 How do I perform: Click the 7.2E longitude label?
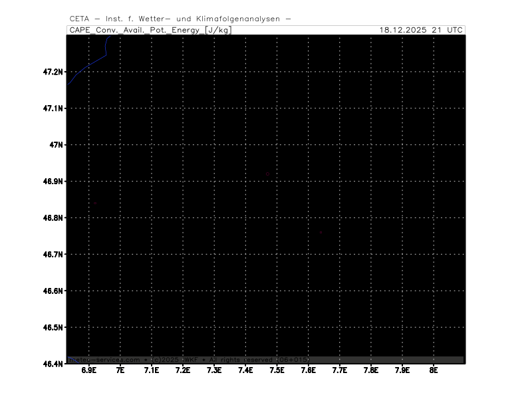tap(182, 370)
